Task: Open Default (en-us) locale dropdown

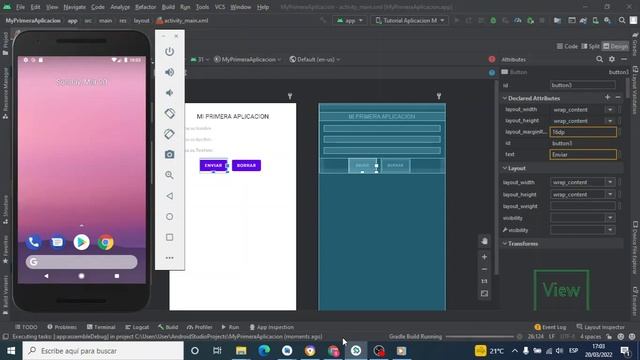Action: 315,60
